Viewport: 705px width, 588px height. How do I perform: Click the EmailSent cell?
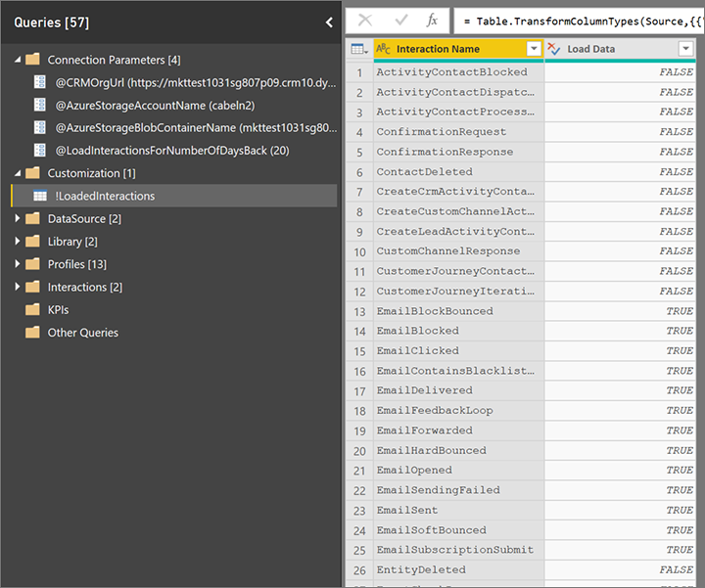[x=458, y=510]
